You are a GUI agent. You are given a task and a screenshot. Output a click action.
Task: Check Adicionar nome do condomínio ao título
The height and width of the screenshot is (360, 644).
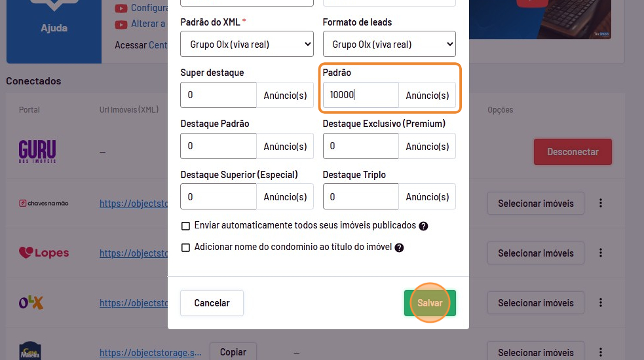pyautogui.click(x=186, y=248)
